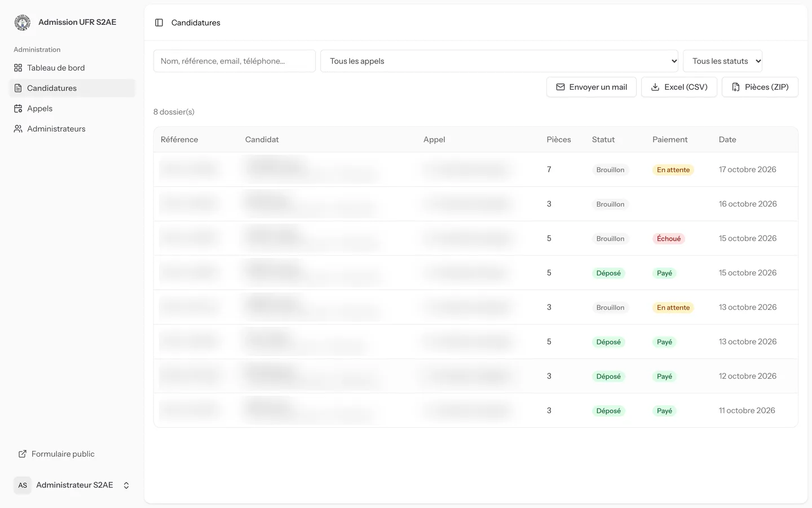Image resolution: width=812 pixels, height=508 pixels.
Task: Click the AS avatar badge
Action: pos(23,485)
